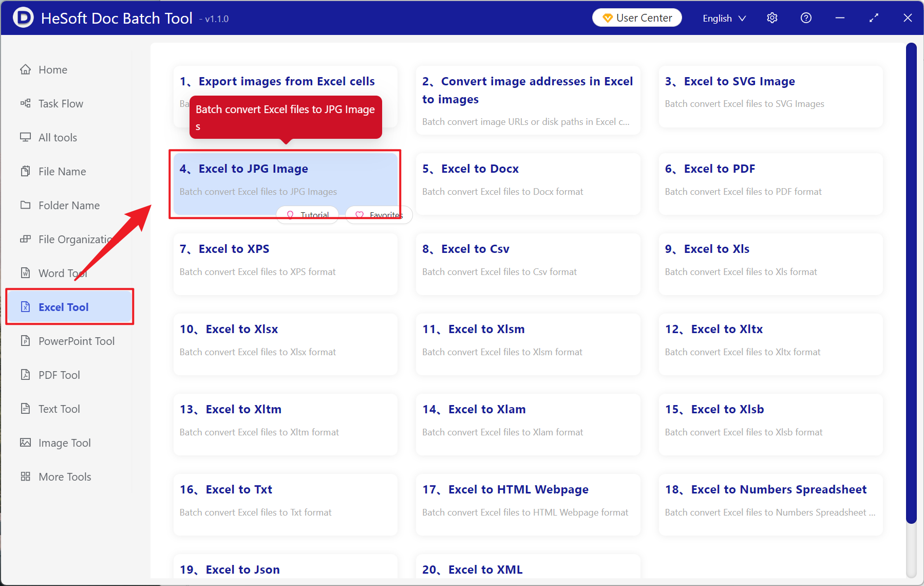Open the Excel to Docx card
The width and height of the screenshot is (924, 586).
[x=528, y=184]
